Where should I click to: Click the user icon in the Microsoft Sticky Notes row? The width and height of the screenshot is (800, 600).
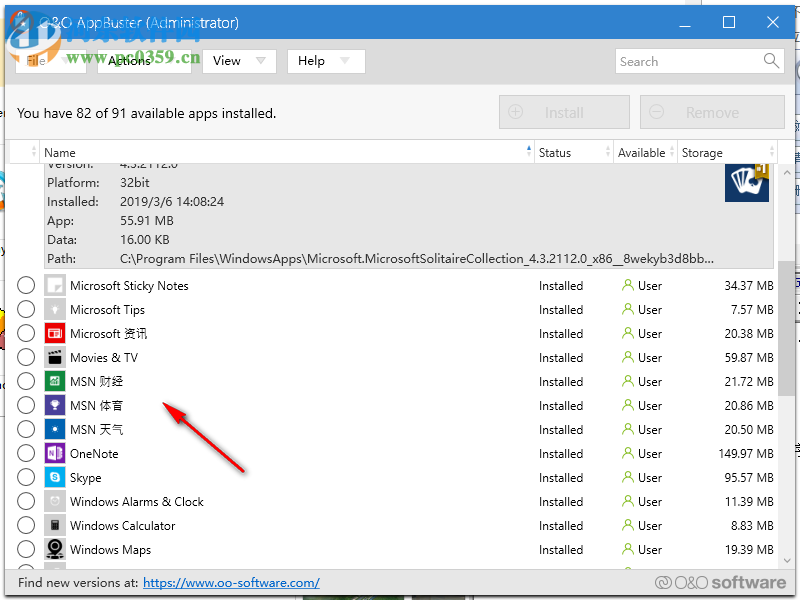click(628, 286)
